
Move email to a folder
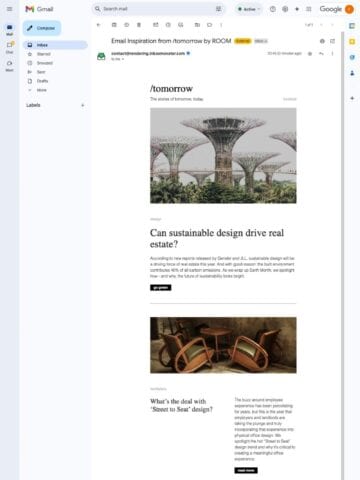(x=197, y=25)
